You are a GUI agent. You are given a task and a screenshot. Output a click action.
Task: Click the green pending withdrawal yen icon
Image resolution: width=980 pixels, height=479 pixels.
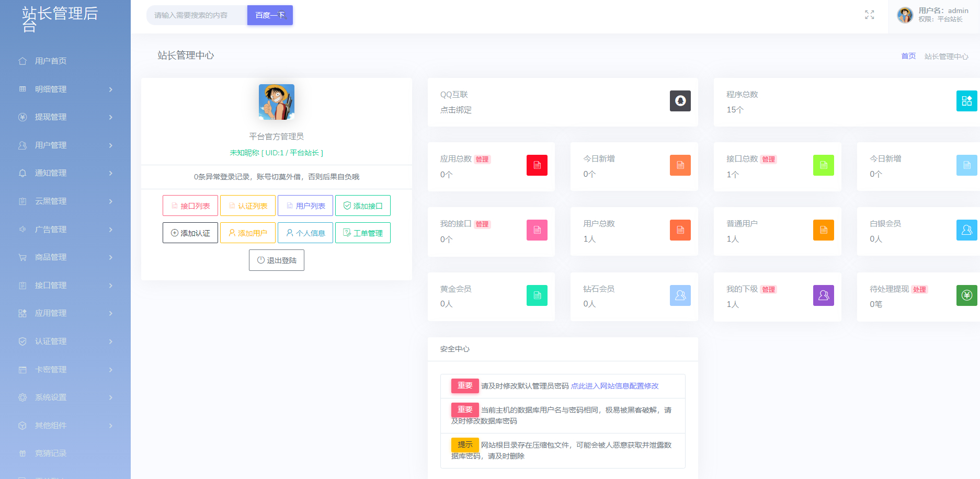coord(966,295)
